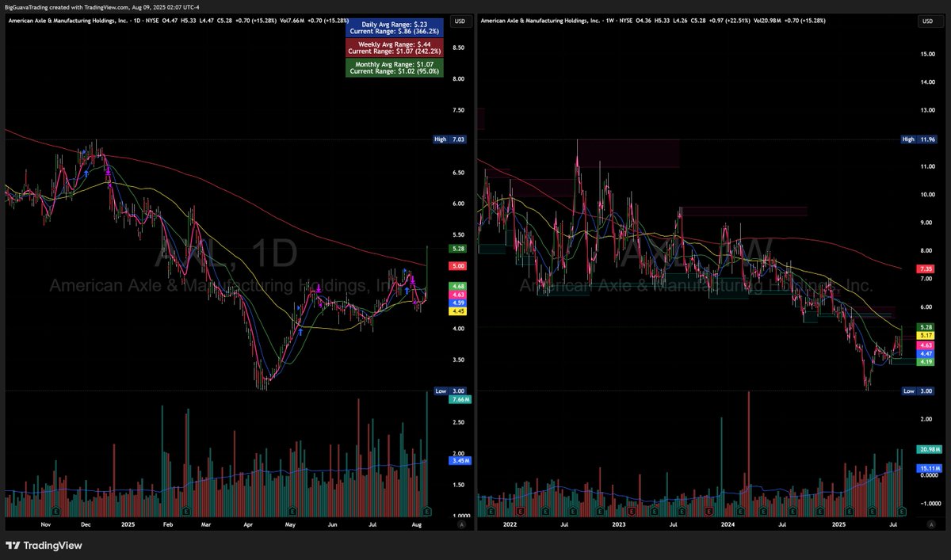Open the earnings marker near Feb on daily chart

pyautogui.click(x=185, y=510)
